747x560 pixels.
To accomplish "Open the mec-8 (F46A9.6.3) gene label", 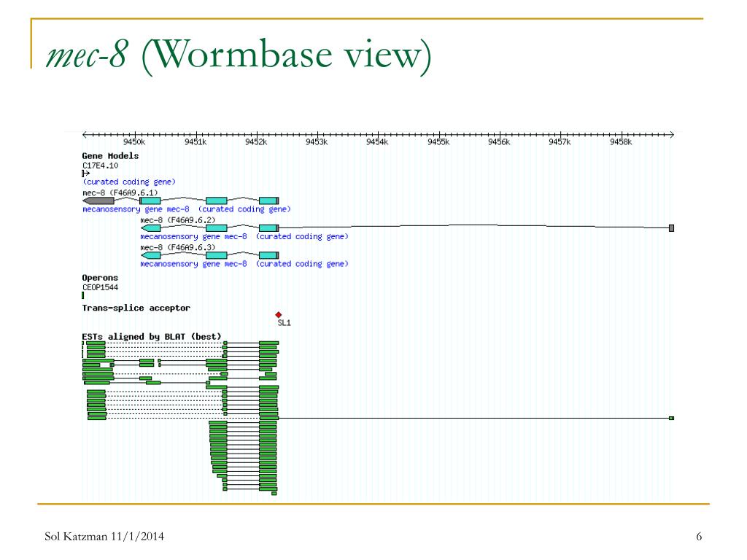I will tap(178, 248).
